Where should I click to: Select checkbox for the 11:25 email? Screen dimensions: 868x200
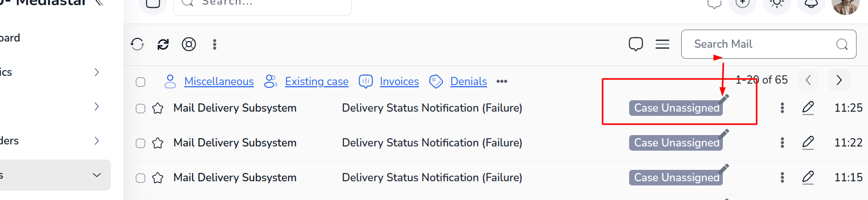coord(141,108)
